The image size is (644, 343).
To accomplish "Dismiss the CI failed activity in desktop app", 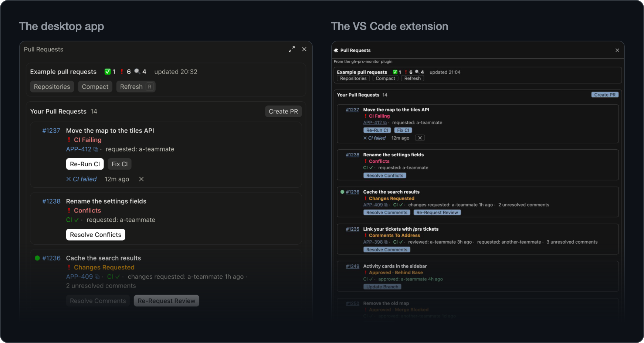I will click(141, 179).
